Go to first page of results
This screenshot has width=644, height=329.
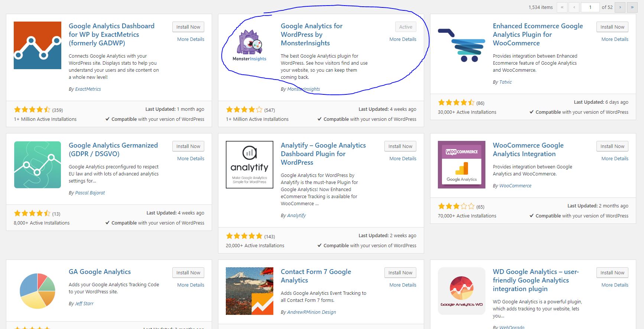pos(562,7)
